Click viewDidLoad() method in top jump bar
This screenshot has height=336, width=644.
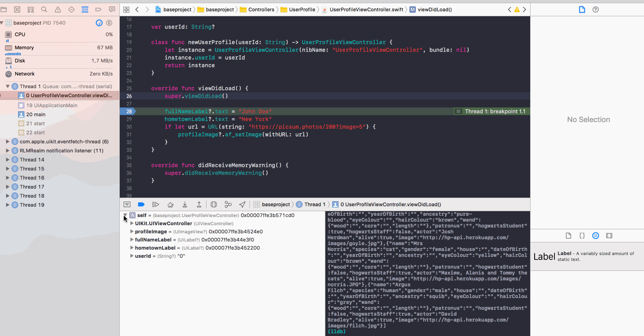(431, 9)
